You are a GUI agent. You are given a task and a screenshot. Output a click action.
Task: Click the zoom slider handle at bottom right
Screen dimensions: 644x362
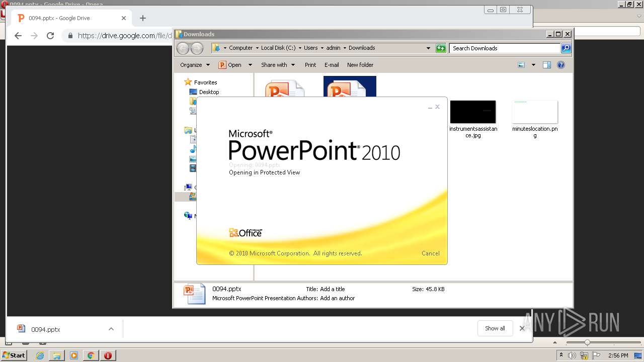click(x=587, y=342)
